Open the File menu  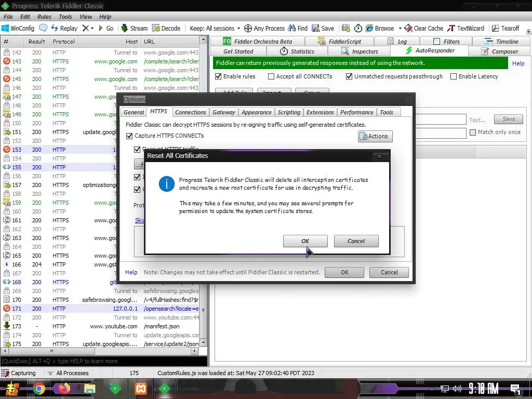pyautogui.click(x=8, y=17)
